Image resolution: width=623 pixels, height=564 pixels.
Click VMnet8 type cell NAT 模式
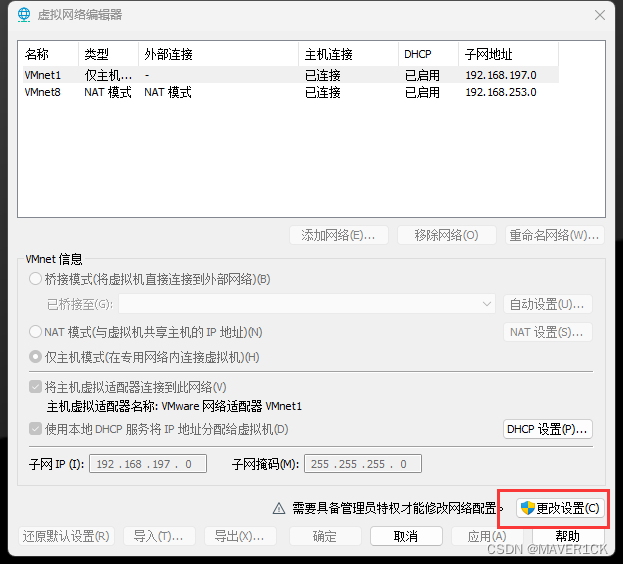(108, 92)
